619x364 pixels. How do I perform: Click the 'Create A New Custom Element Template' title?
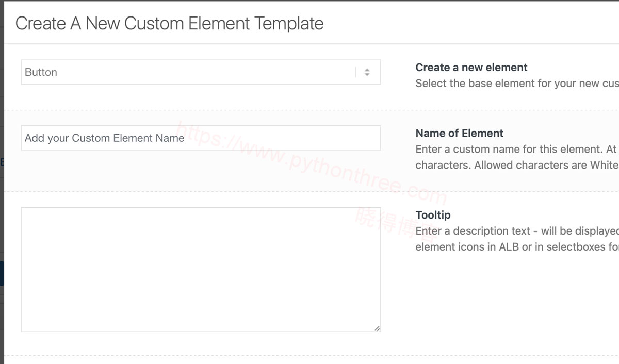[170, 24]
